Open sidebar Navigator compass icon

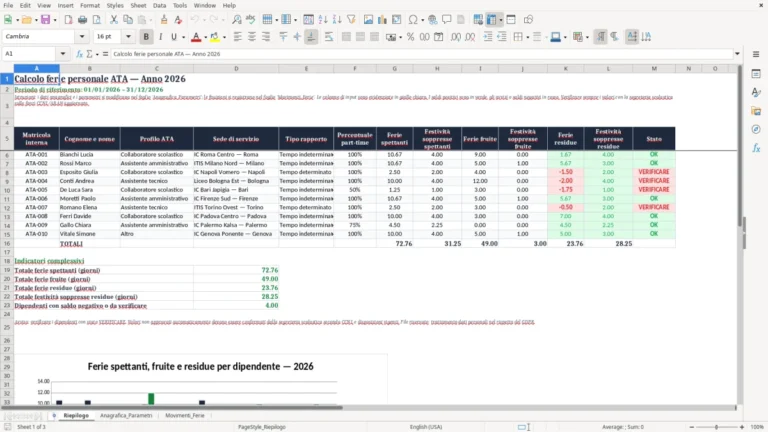756,129
